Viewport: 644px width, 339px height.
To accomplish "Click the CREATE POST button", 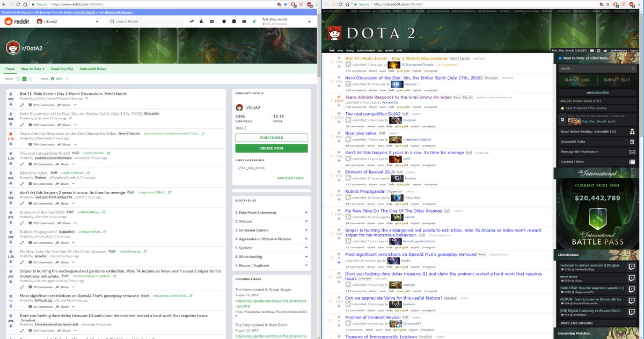I will [271, 148].
